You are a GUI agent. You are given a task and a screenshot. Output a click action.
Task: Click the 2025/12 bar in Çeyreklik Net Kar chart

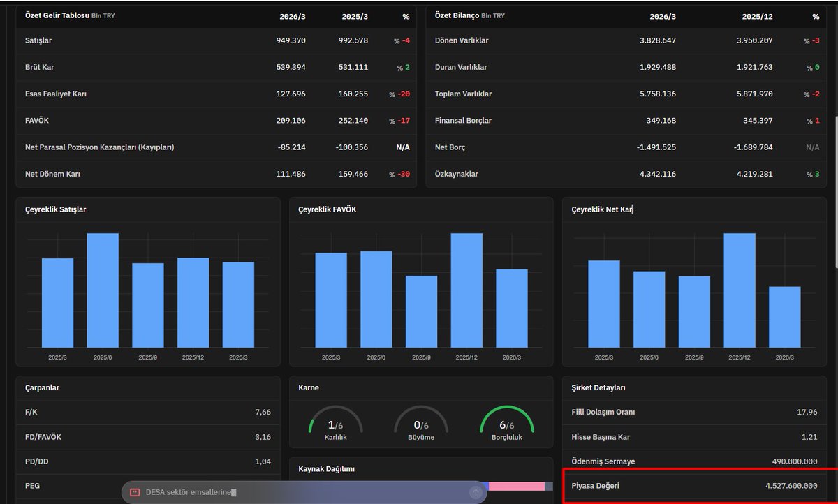tap(740, 290)
